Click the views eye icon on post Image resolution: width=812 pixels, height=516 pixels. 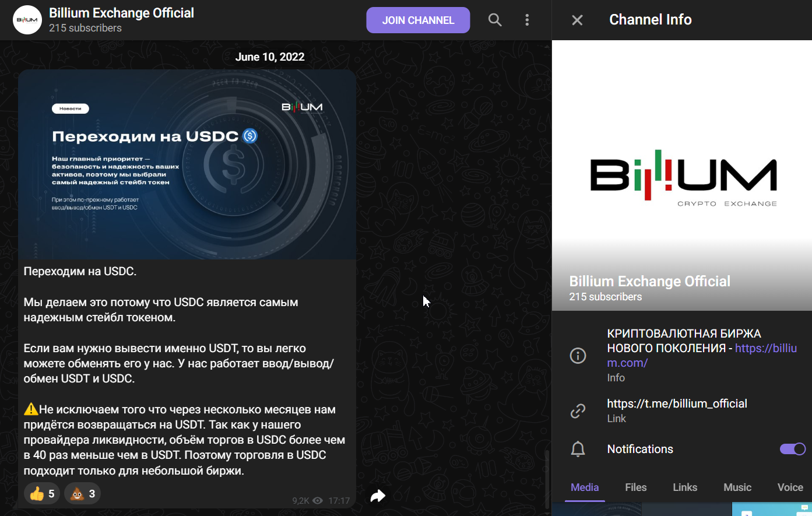(318, 501)
